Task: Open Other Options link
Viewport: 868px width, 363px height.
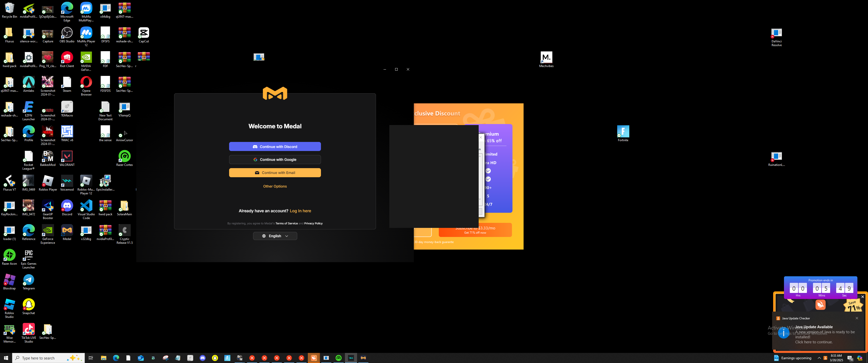Action: [275, 186]
